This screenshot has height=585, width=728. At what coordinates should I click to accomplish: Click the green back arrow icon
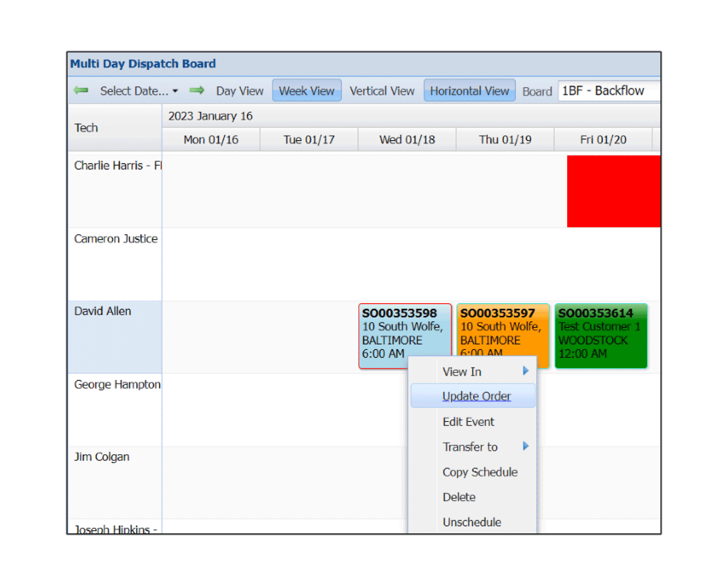[81, 90]
